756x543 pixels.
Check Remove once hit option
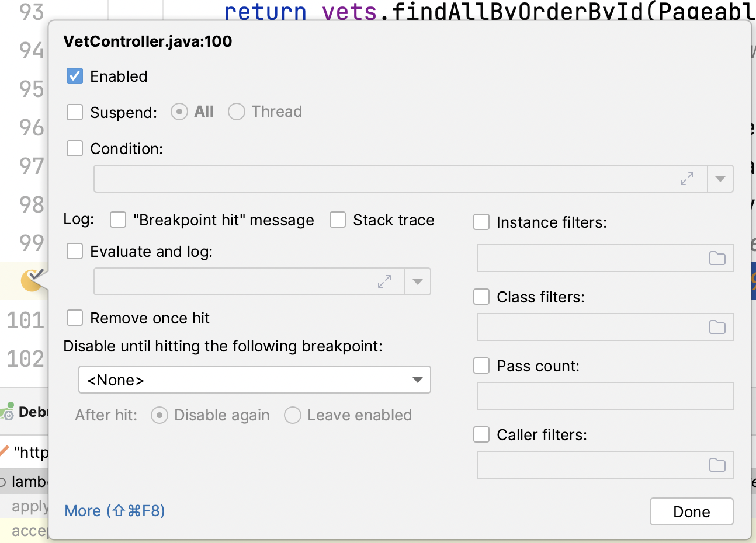75,318
